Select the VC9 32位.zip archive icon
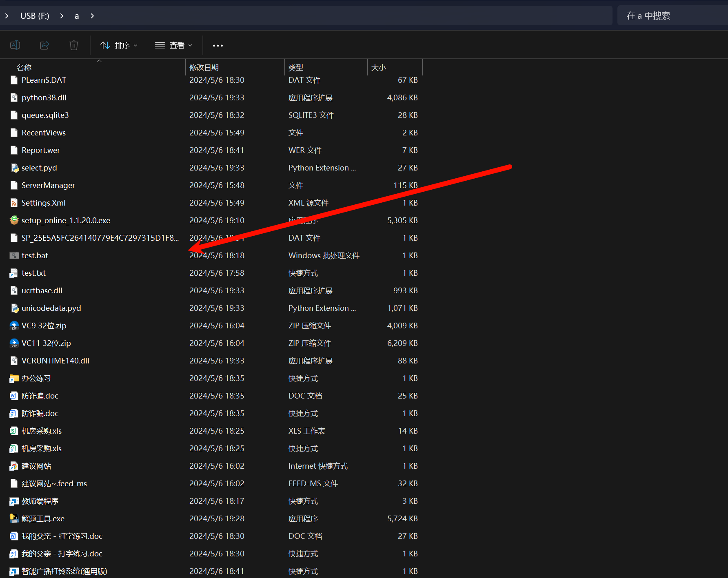 (x=14, y=326)
